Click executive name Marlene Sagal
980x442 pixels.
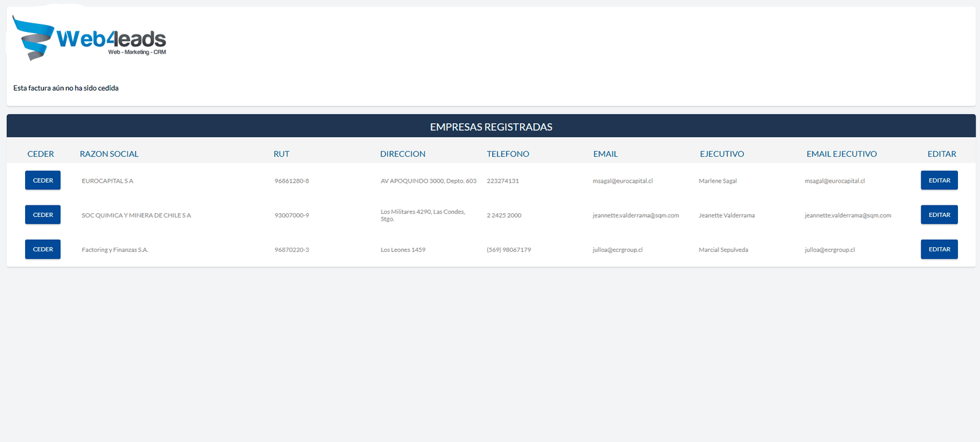pos(718,181)
